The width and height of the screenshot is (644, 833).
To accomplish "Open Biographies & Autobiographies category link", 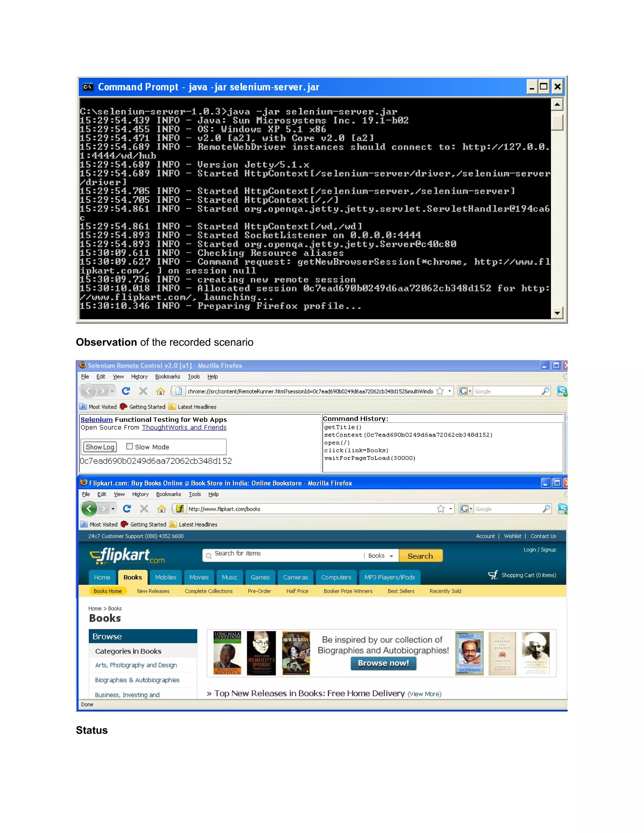I will pos(137,680).
